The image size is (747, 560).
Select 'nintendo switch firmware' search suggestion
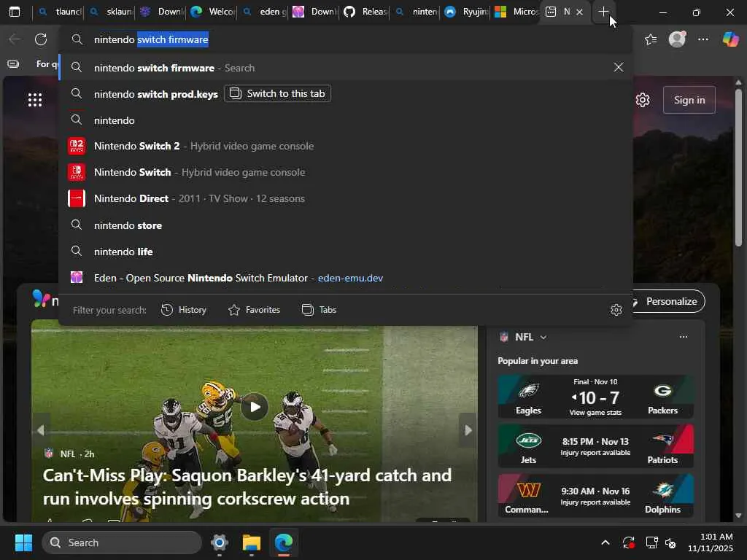point(345,68)
